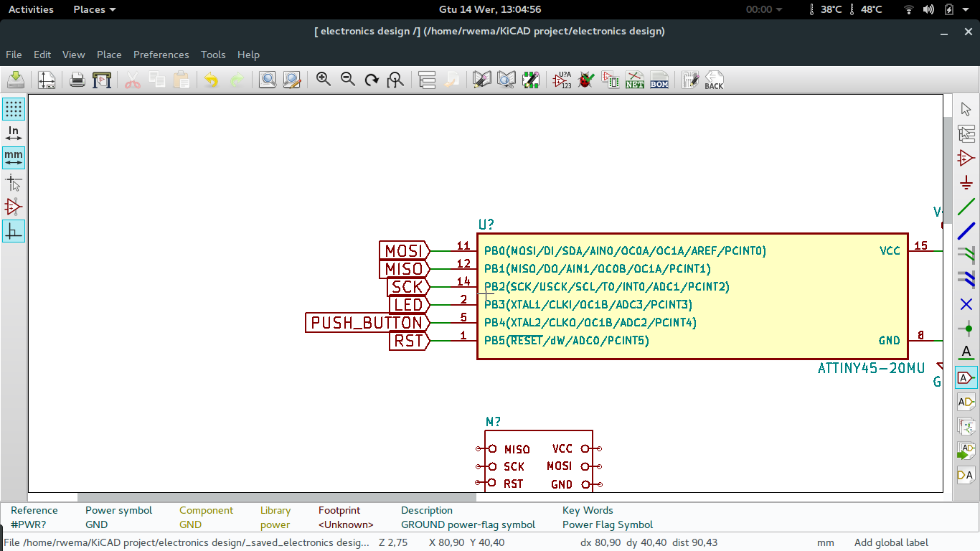The height and width of the screenshot is (551, 980).
Task: Undo the last action
Action: (x=210, y=80)
